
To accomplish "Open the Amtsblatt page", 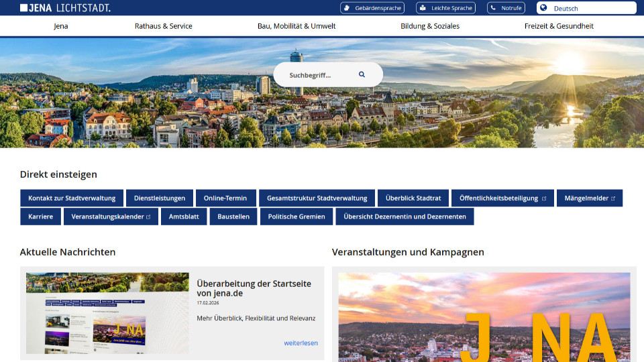I will tap(184, 217).
